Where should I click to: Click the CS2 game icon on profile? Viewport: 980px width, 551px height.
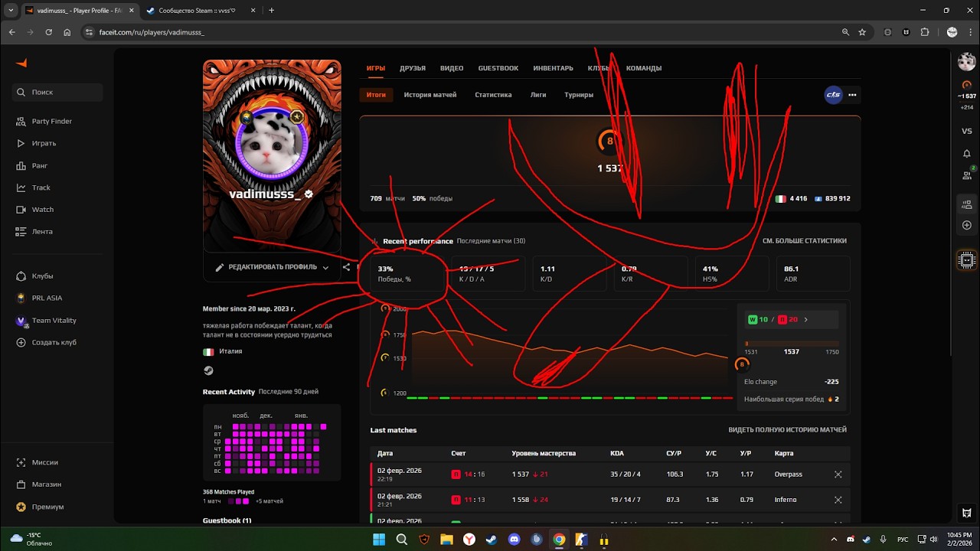[833, 95]
